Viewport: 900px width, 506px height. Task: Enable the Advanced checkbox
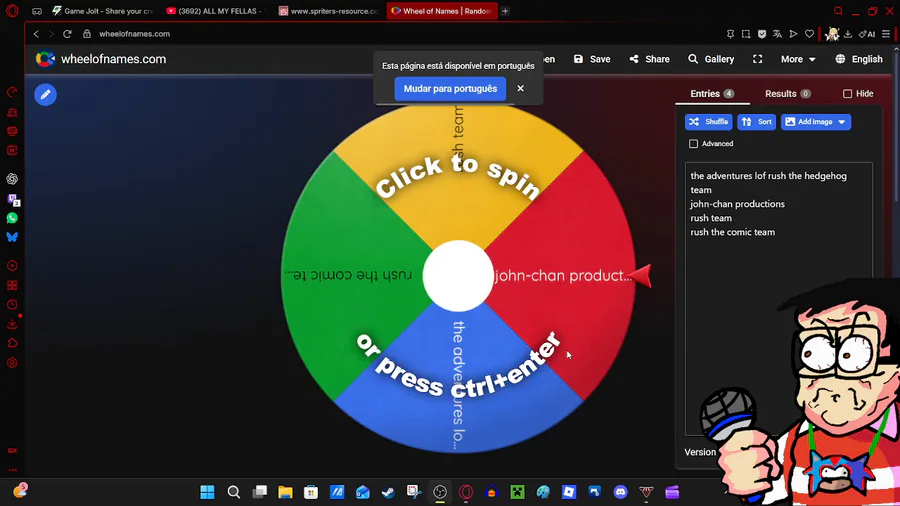coord(693,143)
